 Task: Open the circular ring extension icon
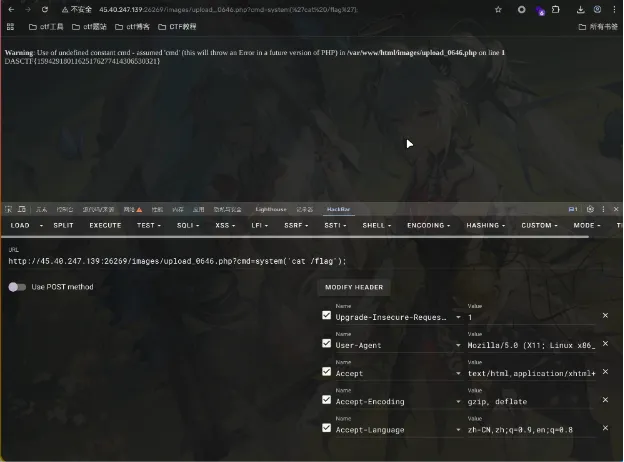pyautogui.click(x=521, y=10)
